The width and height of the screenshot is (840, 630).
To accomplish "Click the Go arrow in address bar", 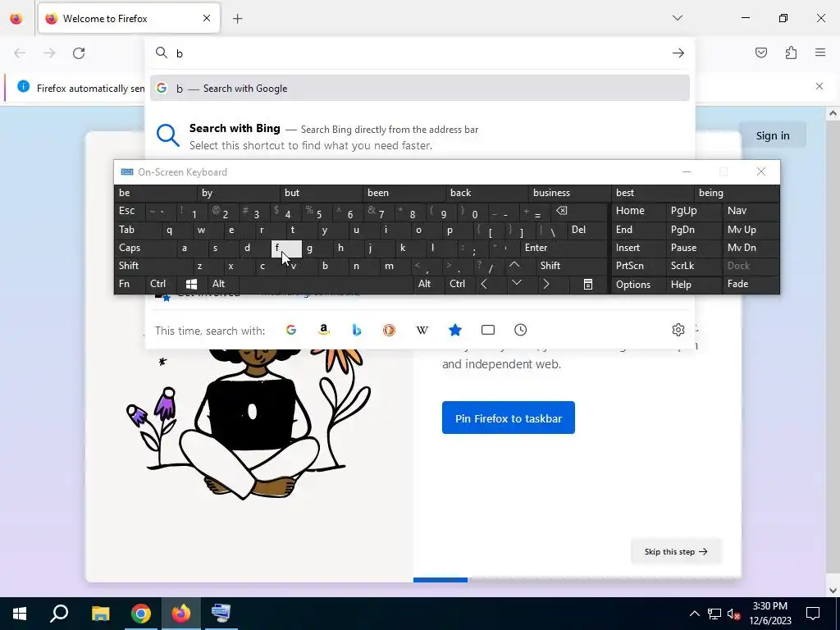I will pyautogui.click(x=678, y=53).
